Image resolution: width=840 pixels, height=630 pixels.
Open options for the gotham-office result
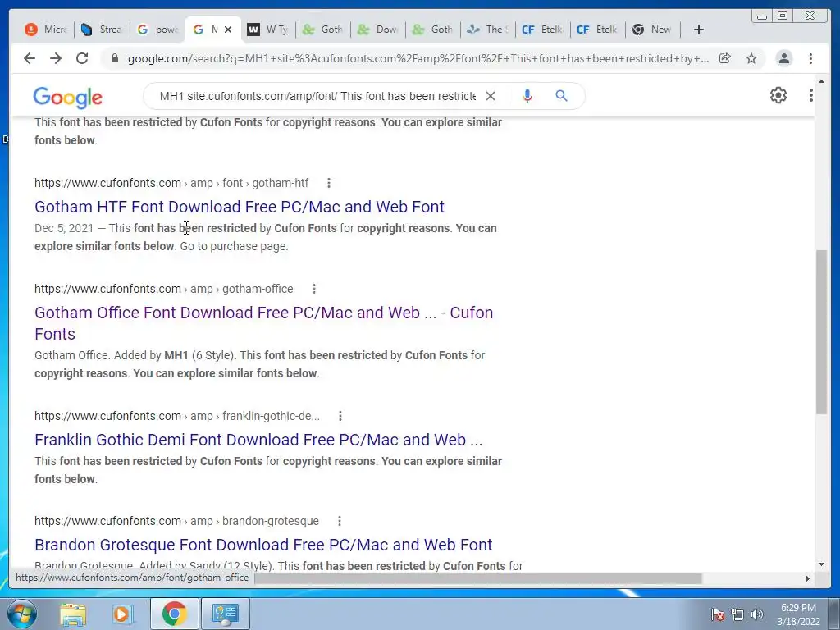(x=314, y=289)
